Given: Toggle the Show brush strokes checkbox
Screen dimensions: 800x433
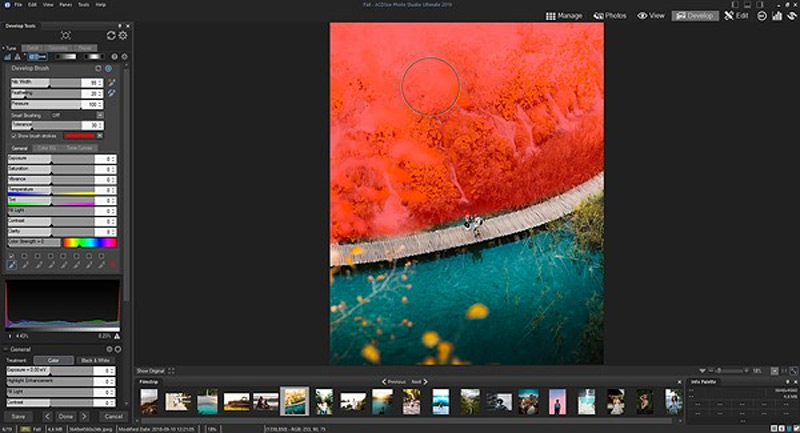Looking at the screenshot, I should pos(13,135).
